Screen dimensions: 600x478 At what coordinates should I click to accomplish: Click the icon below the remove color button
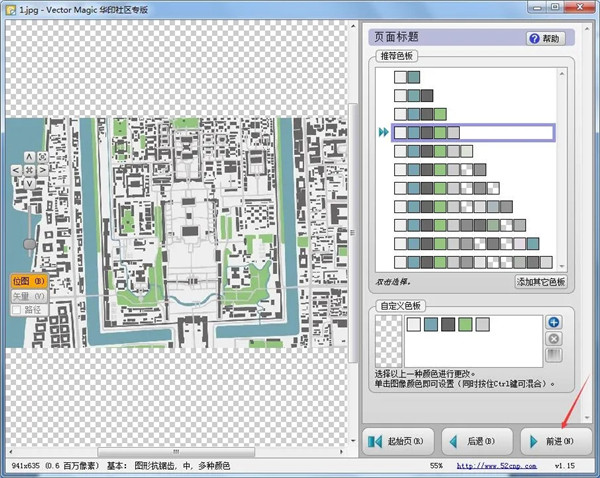pos(554,354)
